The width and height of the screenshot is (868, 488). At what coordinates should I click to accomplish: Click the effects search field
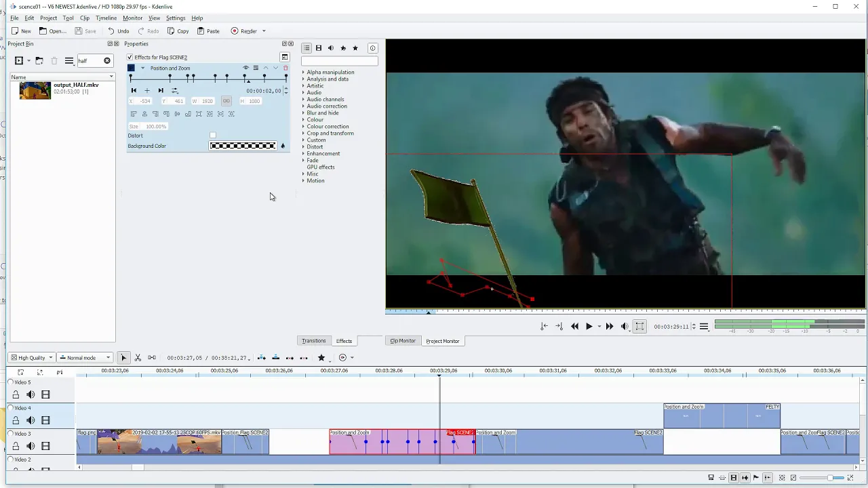(x=339, y=61)
